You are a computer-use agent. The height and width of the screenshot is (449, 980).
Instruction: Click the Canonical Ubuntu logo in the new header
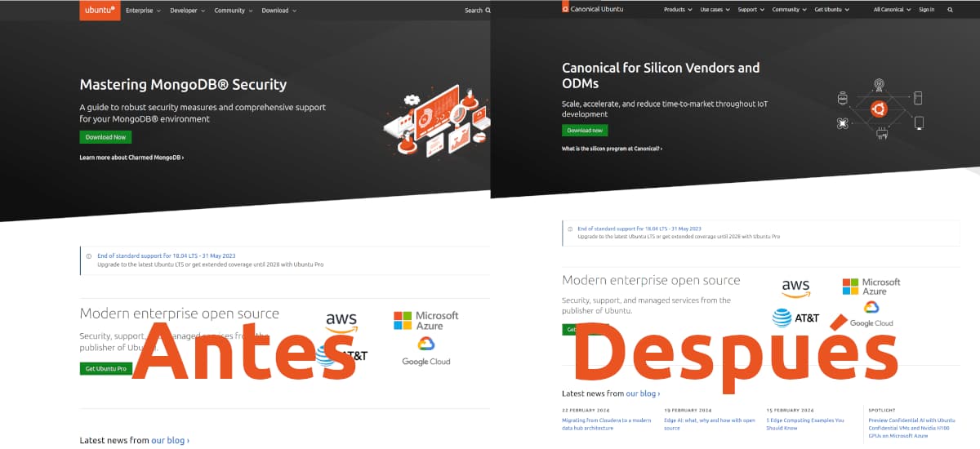(592, 9)
